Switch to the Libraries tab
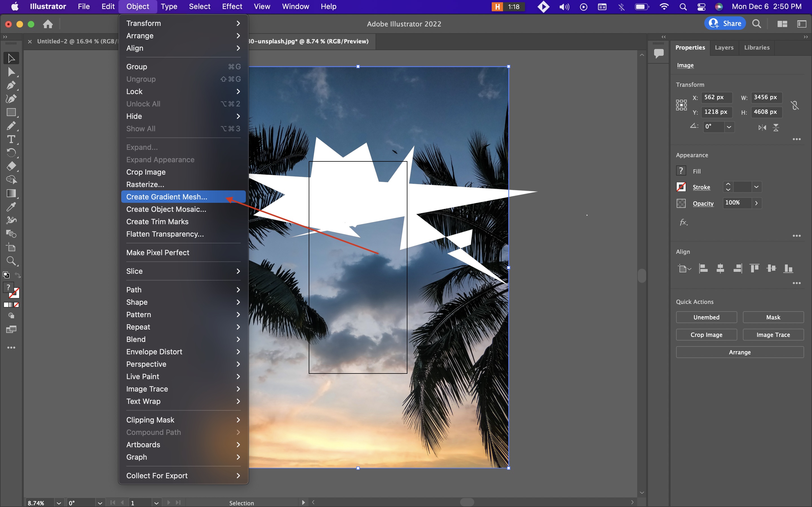This screenshot has height=507, width=812. (x=757, y=47)
